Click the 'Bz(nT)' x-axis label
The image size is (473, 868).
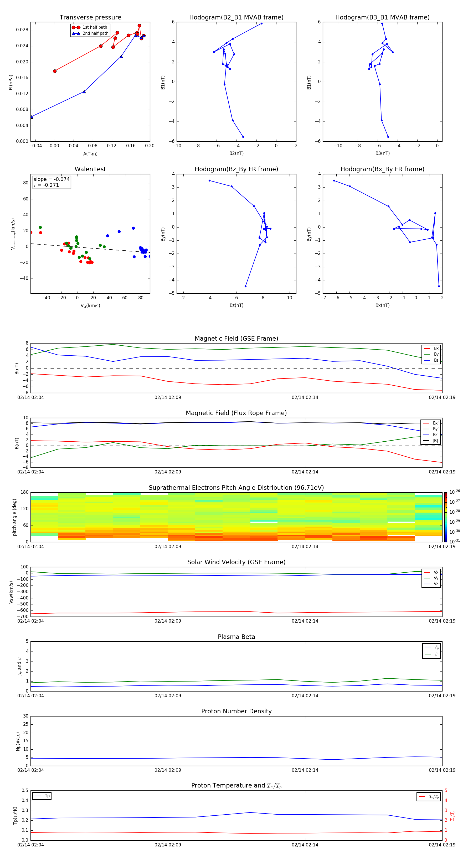tap(236, 305)
